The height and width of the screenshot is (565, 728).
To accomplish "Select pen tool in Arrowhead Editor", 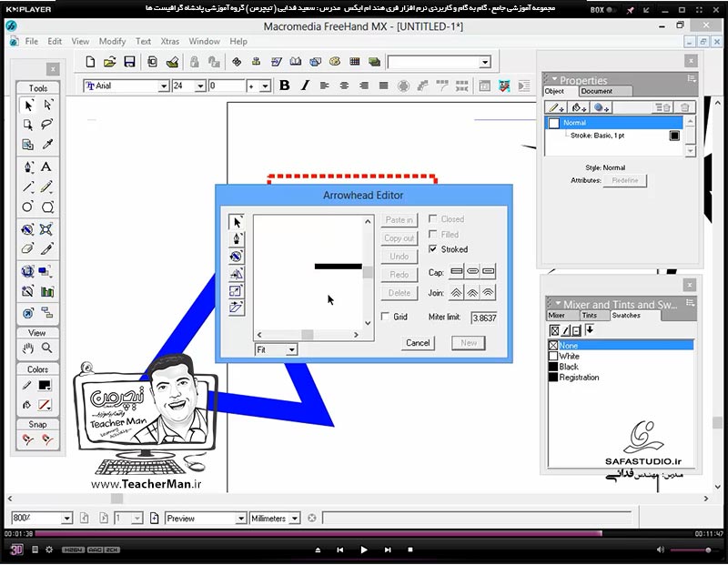I will (x=237, y=239).
